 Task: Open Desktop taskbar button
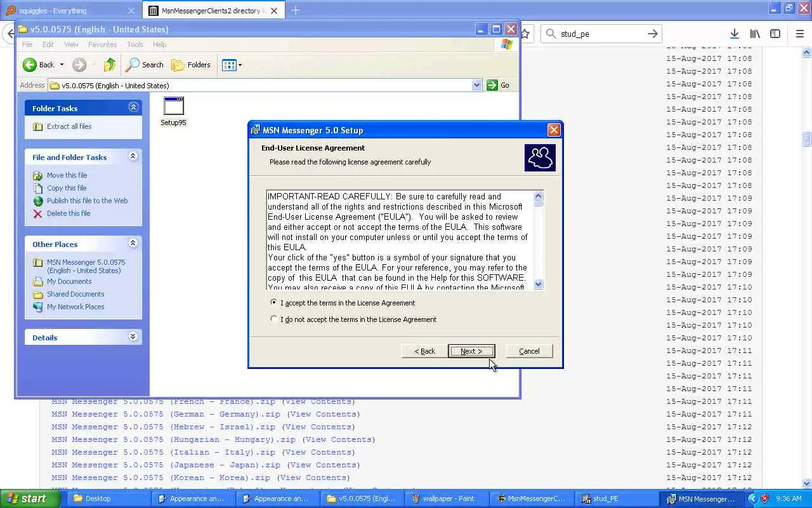108,498
